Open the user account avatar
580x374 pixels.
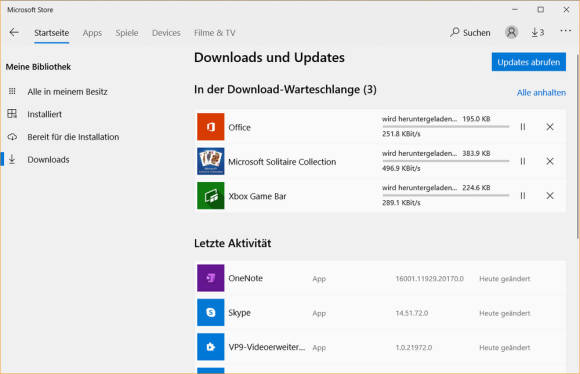click(511, 33)
